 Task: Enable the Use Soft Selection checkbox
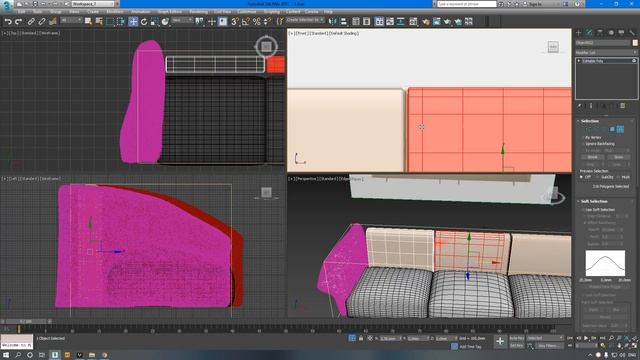pos(583,210)
